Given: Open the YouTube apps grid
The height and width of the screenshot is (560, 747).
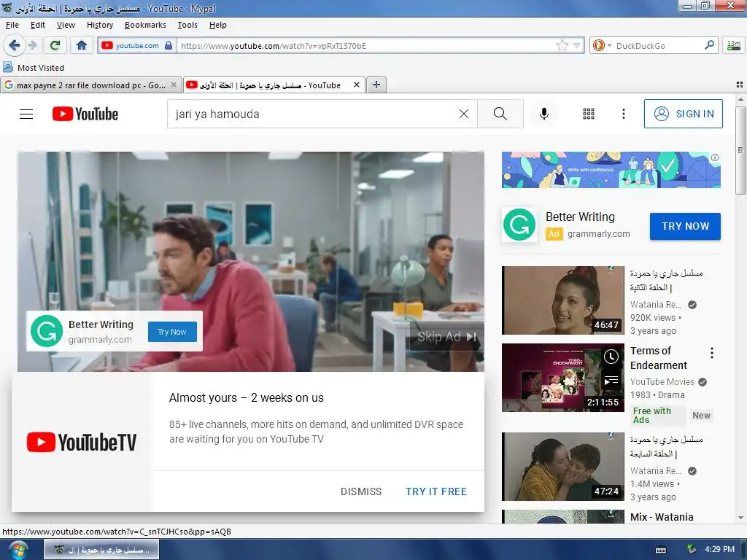Looking at the screenshot, I should click(589, 114).
